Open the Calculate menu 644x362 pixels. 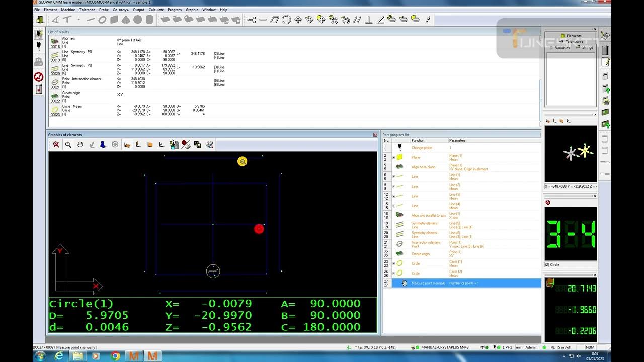(x=156, y=10)
